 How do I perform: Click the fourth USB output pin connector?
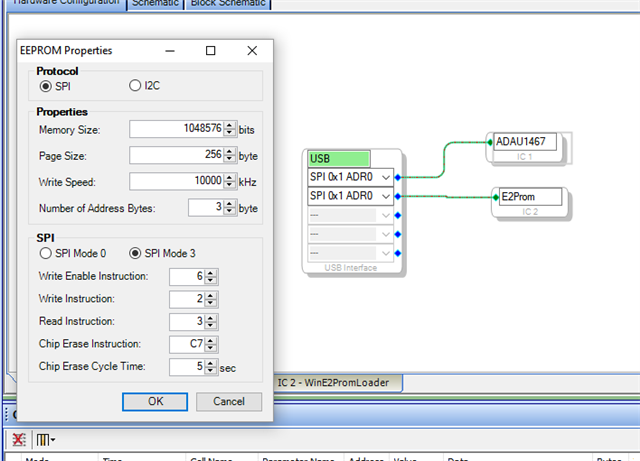click(398, 234)
